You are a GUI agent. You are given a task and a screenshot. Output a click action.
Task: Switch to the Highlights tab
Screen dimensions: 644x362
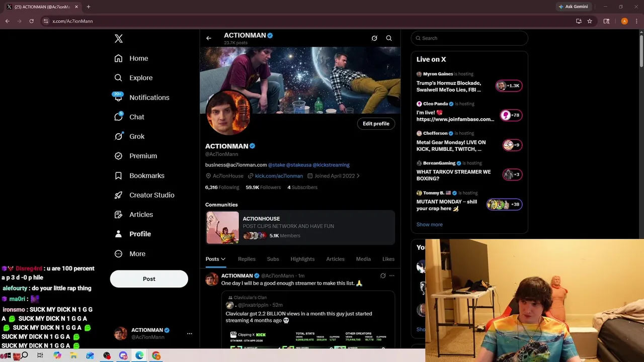(302, 259)
